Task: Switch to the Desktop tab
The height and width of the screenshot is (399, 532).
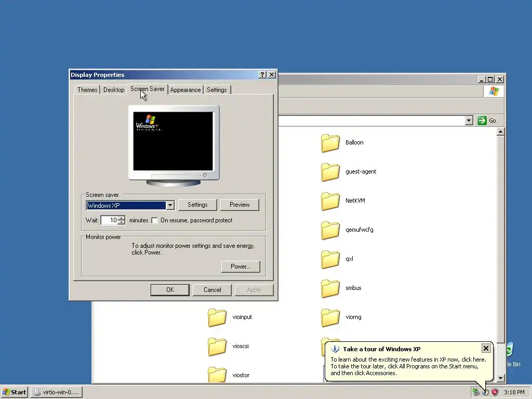Action: pos(114,90)
